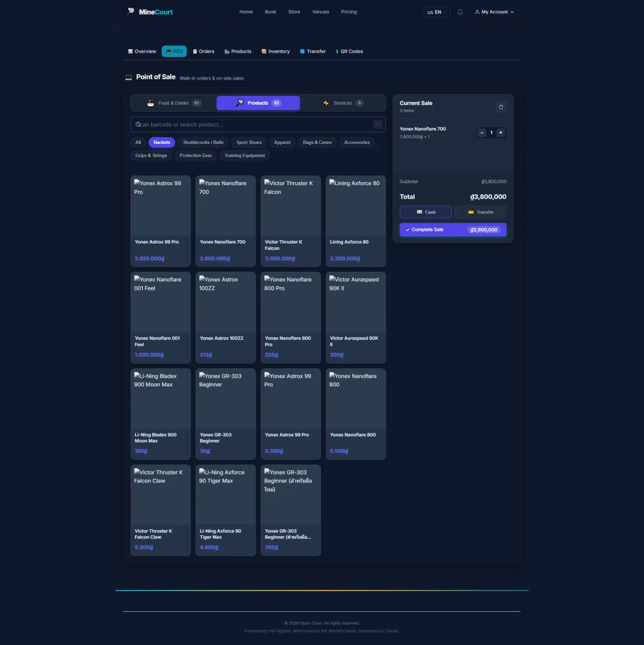The image size is (644, 645).
Task: Switch to the Services tab
Action: [343, 103]
